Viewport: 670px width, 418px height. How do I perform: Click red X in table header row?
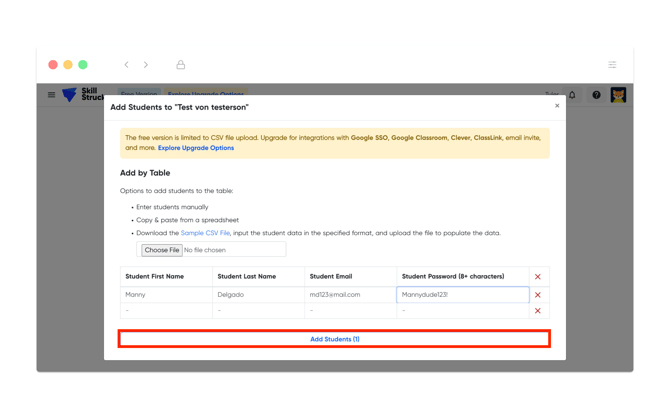click(537, 277)
